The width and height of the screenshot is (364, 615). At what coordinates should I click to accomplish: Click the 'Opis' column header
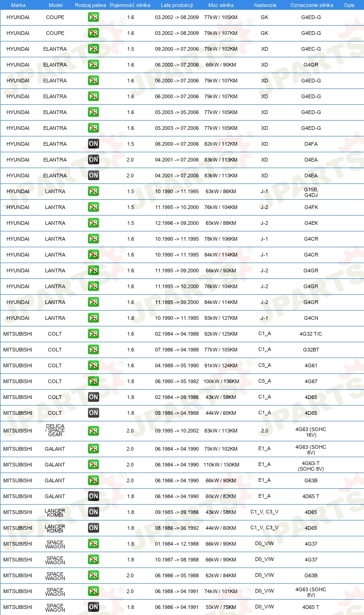[x=349, y=5]
